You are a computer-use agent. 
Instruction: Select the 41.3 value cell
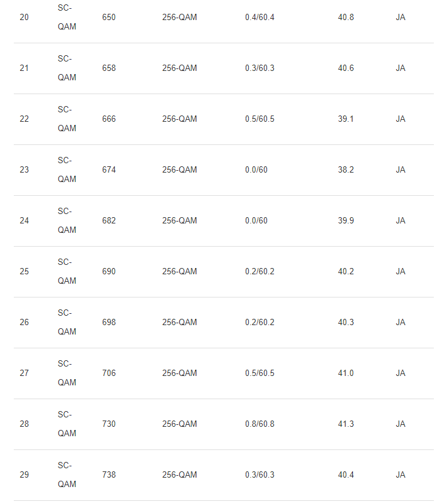point(345,424)
